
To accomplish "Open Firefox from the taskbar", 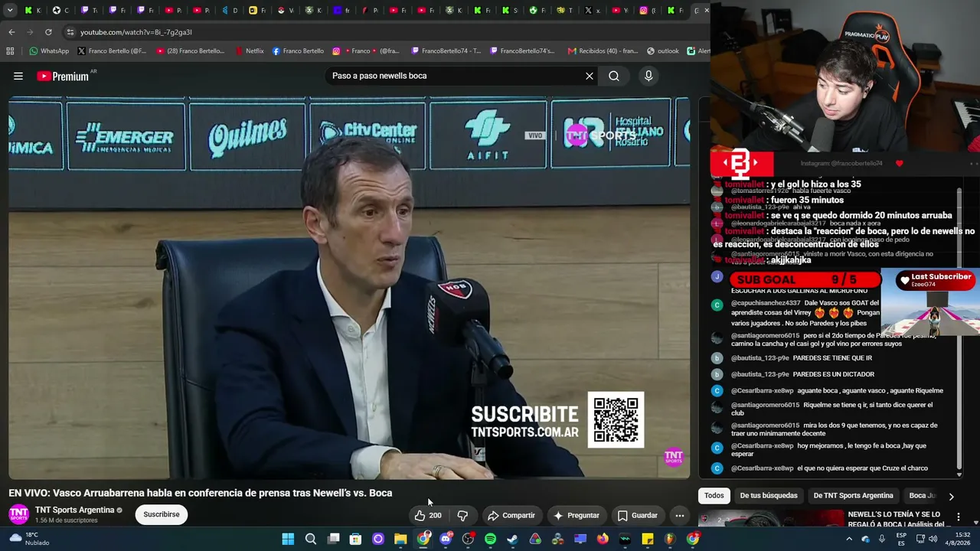I will point(603,539).
